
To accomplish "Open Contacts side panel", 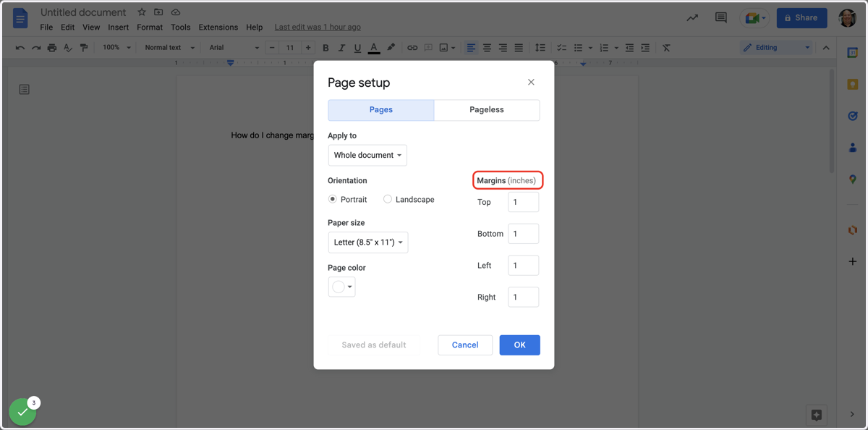I will pos(853,148).
